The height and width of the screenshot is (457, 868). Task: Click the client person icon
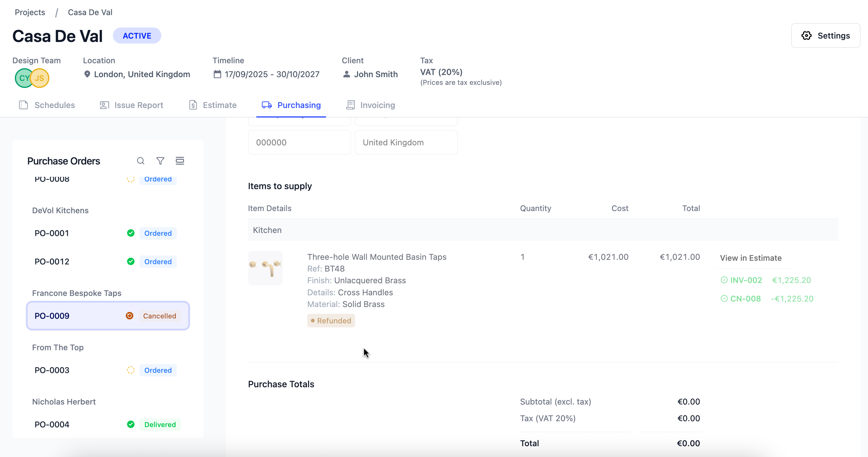point(346,74)
